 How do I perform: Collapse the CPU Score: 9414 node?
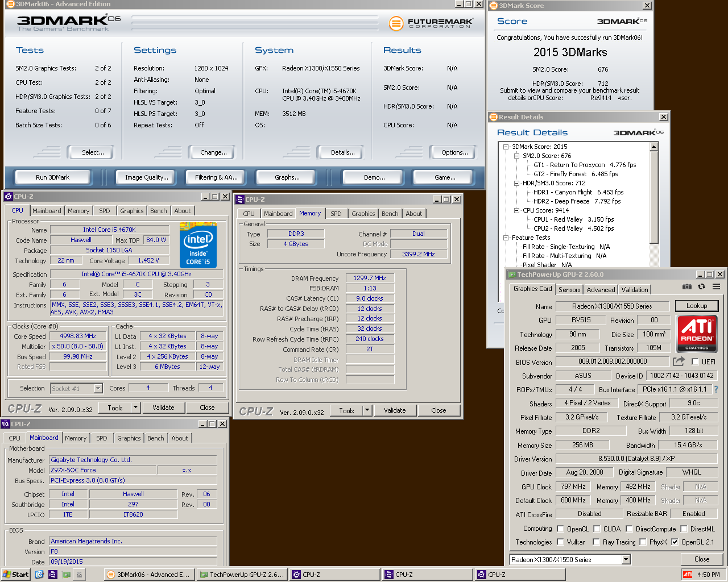516,210
